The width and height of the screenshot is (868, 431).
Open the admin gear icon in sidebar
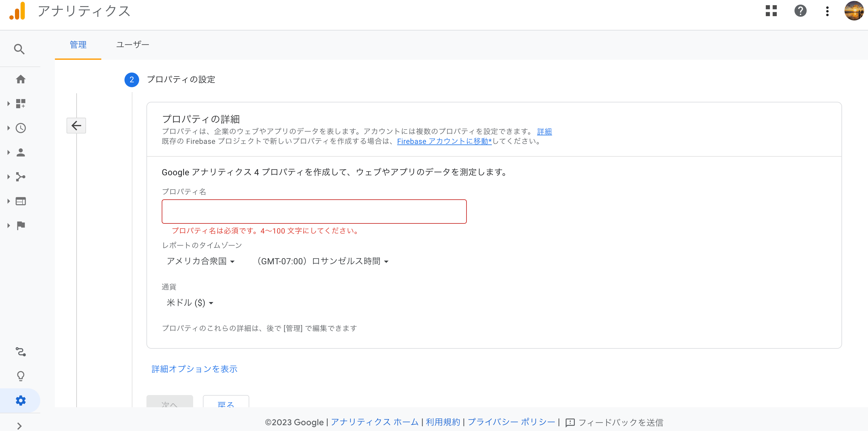(x=20, y=400)
